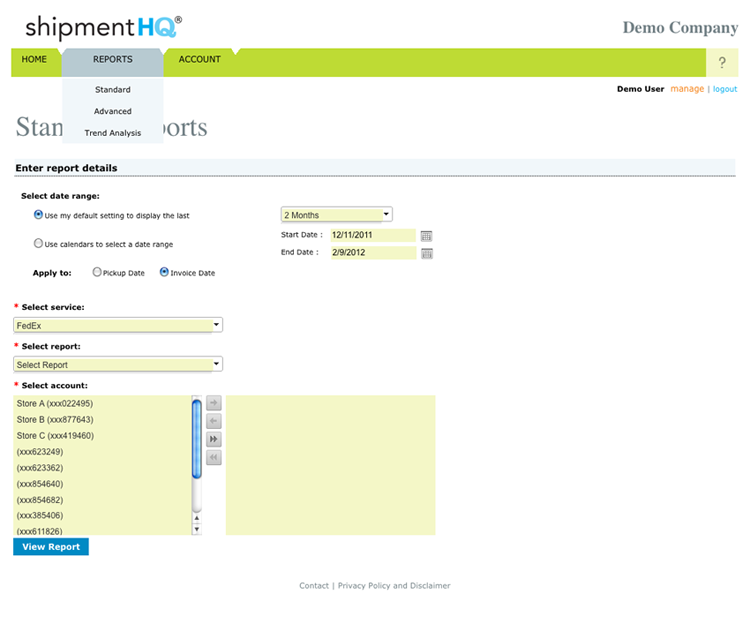Open the Select Report dropdown
750x624 pixels.
(x=118, y=364)
